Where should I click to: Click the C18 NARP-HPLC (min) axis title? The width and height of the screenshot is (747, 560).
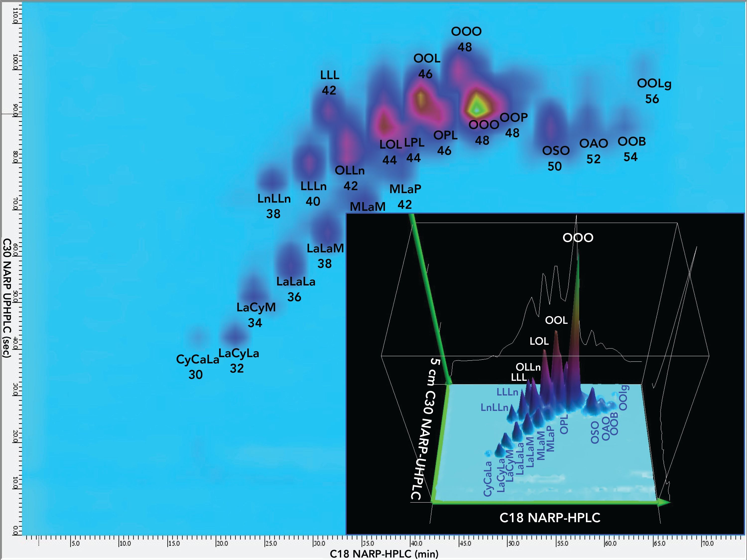tap(384, 554)
